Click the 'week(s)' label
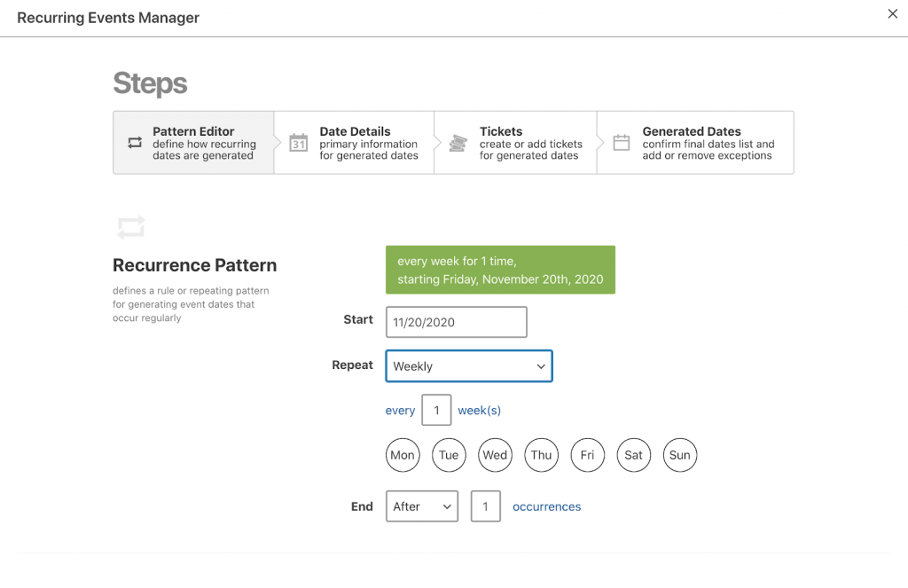The image size is (908, 588). (x=480, y=411)
